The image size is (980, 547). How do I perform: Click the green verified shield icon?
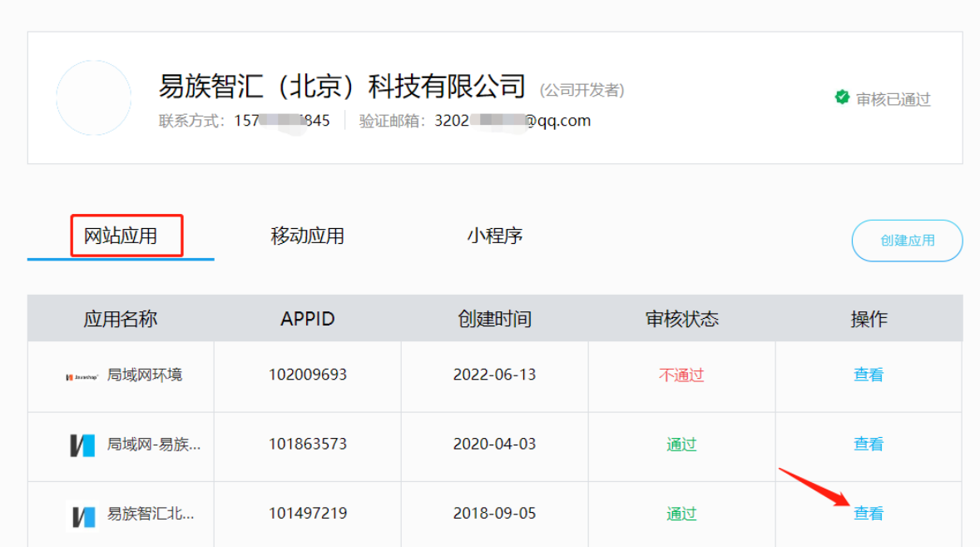(842, 97)
